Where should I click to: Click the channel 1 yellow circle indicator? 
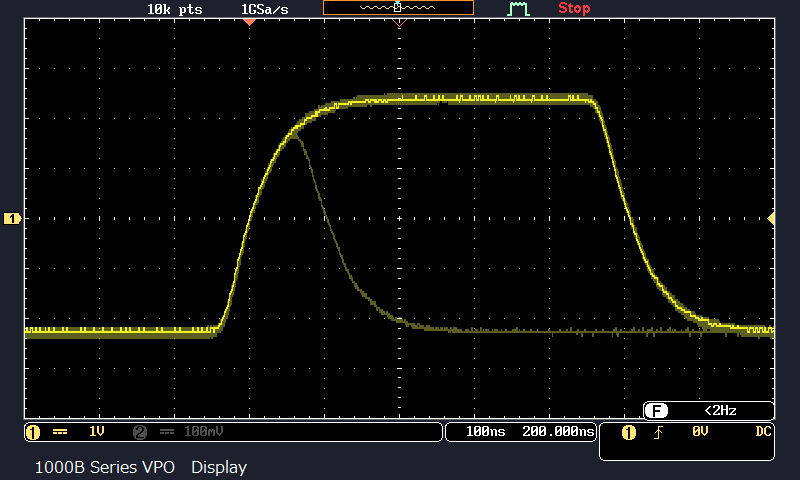(33, 433)
